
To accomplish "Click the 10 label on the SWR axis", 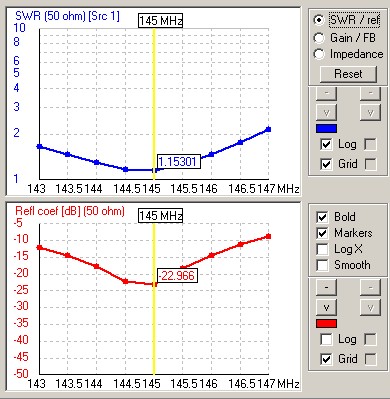I will (19, 27).
